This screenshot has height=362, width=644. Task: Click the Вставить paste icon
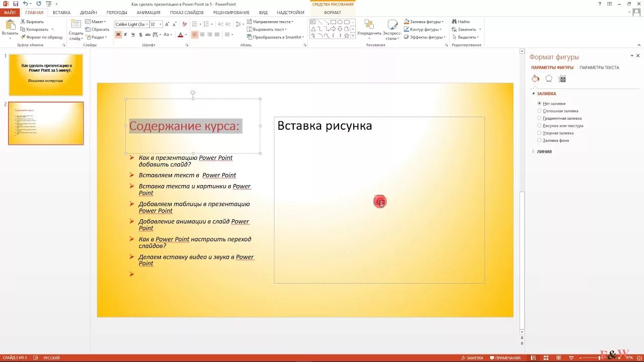pyautogui.click(x=10, y=25)
